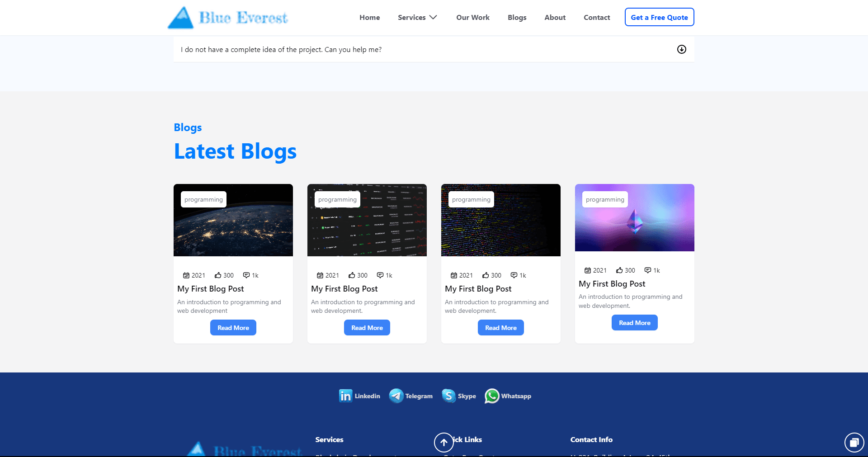Open the Home menu item
Image resolution: width=868 pixels, height=457 pixels.
(369, 17)
